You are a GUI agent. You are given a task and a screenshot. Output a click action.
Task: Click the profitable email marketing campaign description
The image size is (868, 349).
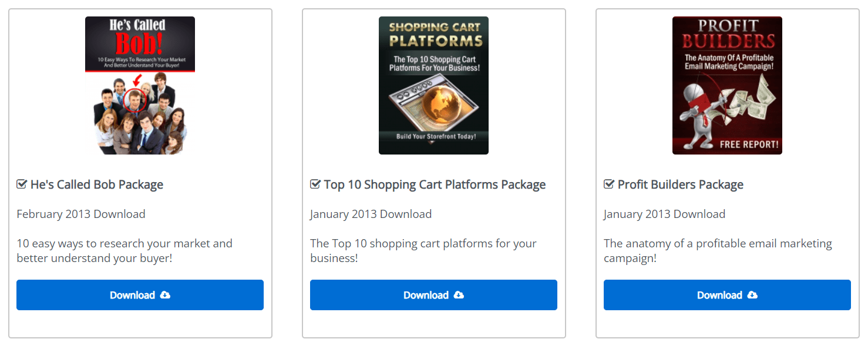pyautogui.click(x=718, y=250)
